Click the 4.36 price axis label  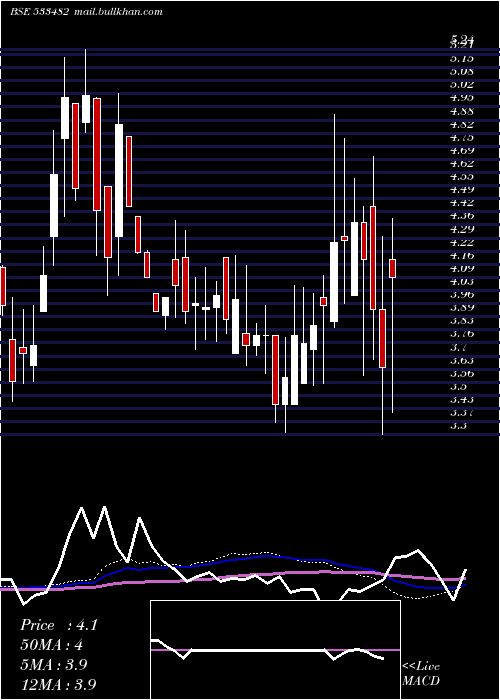pos(462,216)
